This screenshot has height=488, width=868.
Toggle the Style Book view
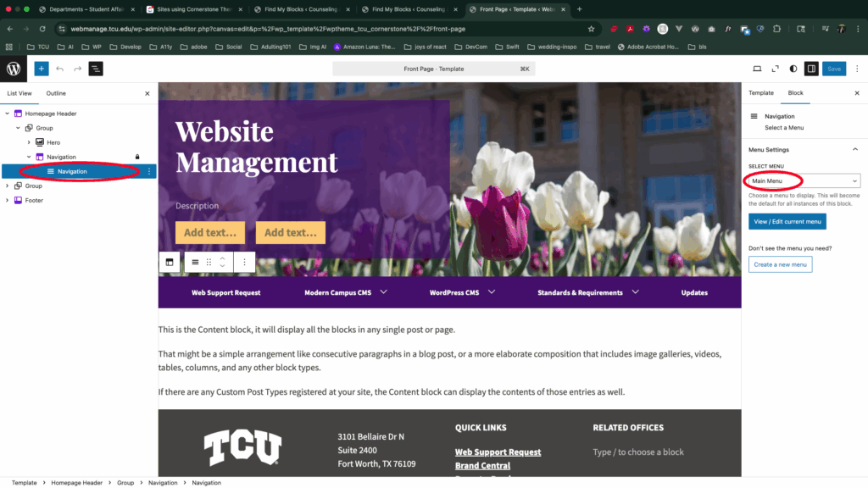pyautogui.click(x=792, y=69)
